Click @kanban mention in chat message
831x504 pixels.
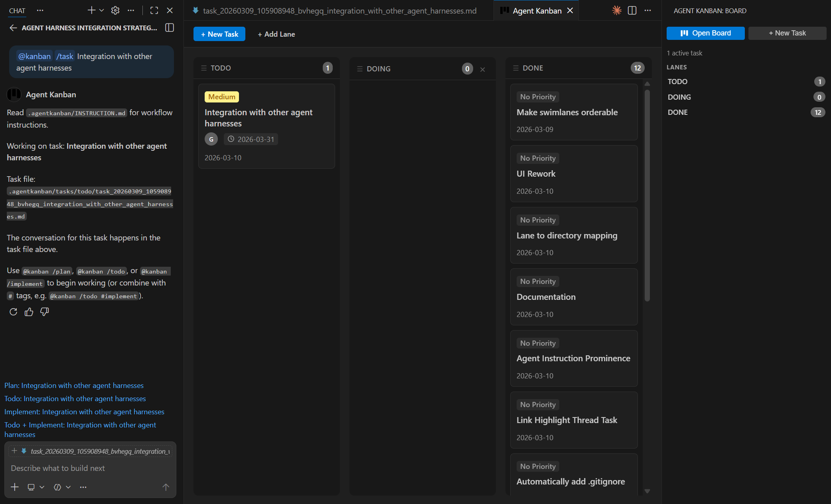[34, 56]
